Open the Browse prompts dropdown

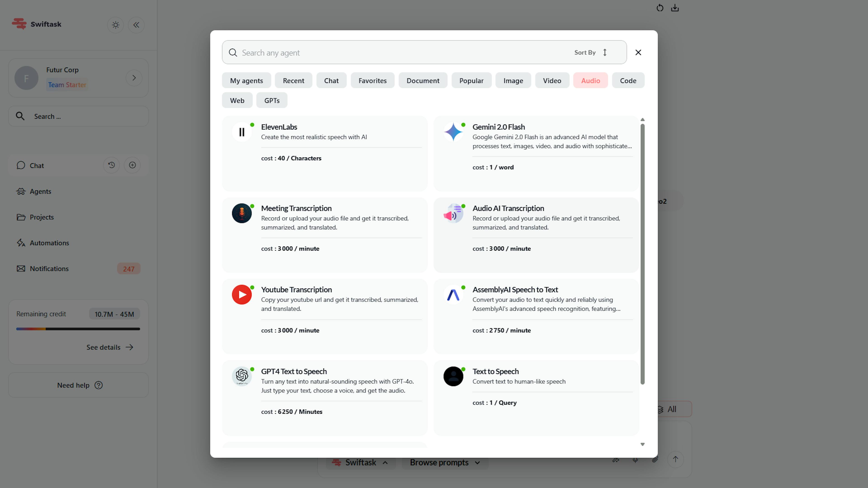tap(445, 462)
